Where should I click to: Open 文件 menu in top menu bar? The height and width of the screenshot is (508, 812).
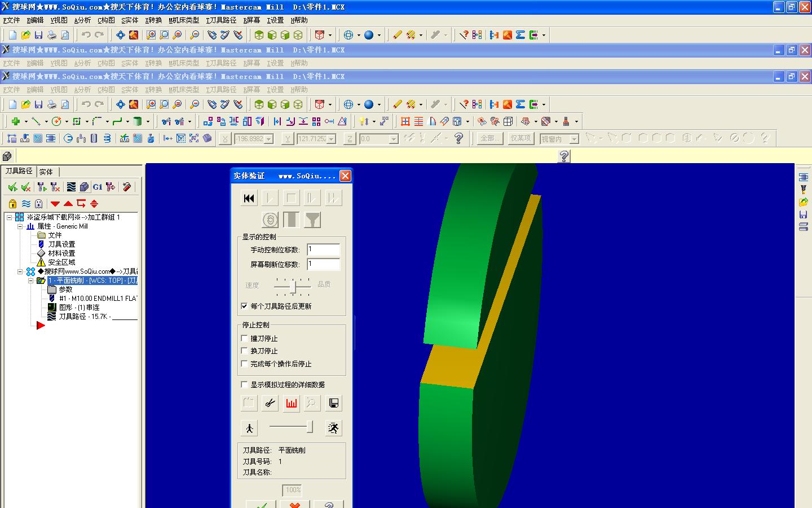[11, 20]
